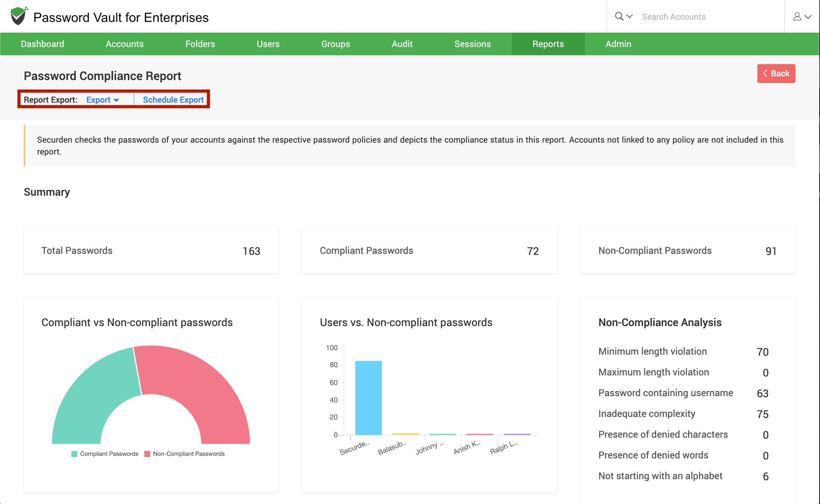
Task: Click the Non-Compliant Passwords legend swatch
Action: coord(147,454)
